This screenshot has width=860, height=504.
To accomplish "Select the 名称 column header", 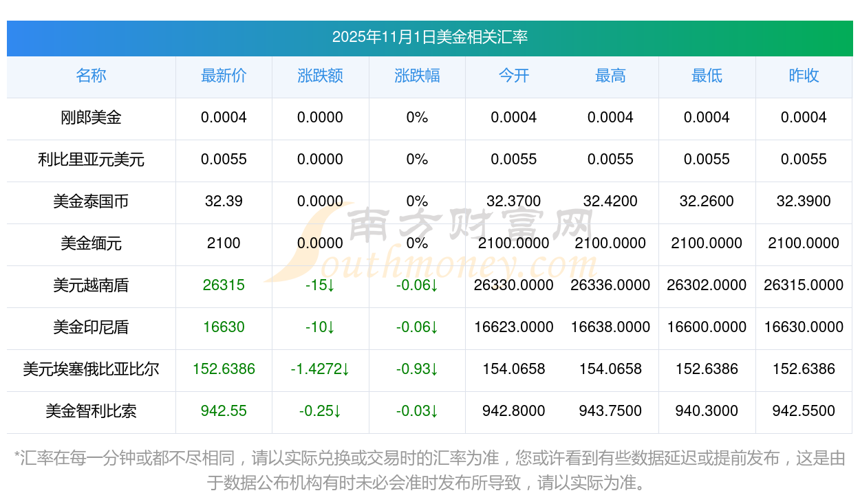I will (x=91, y=76).
